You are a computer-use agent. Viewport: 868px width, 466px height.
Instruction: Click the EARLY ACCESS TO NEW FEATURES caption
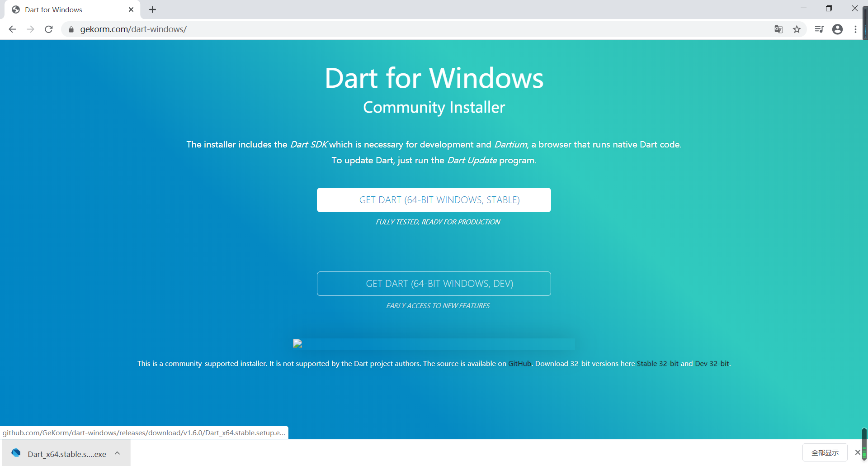[438, 306]
